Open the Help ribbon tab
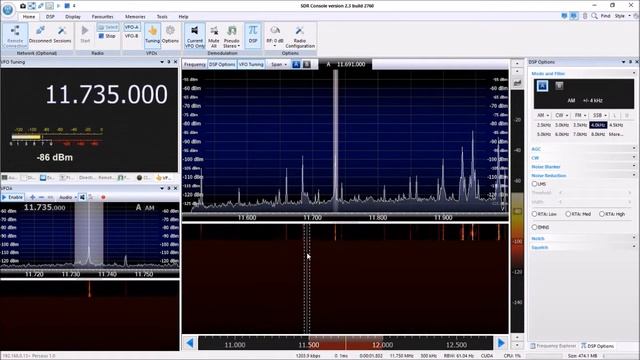640x360 pixels. (183, 17)
